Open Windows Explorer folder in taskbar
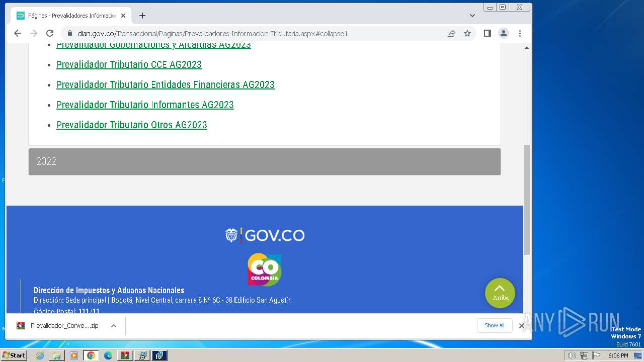Image resolution: width=644 pixels, height=362 pixels. coord(57,355)
